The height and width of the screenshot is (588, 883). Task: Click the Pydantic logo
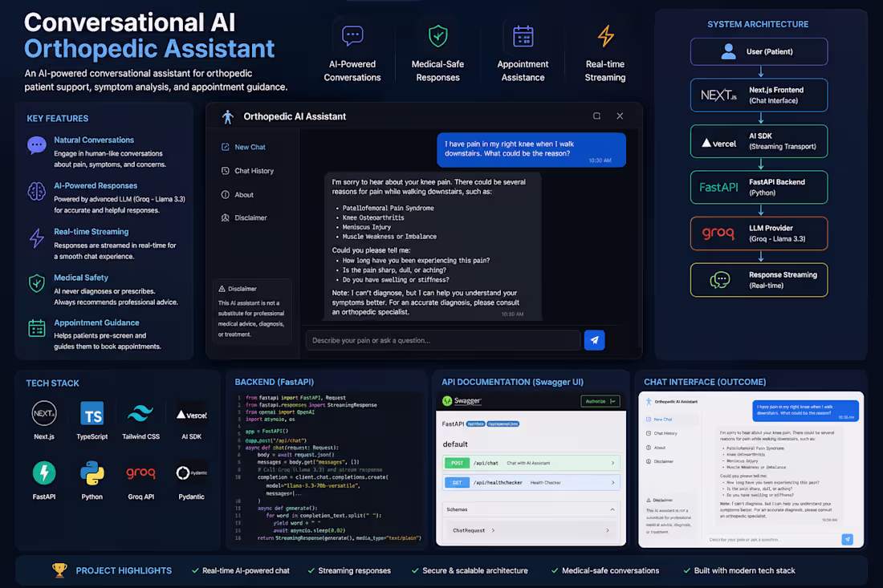(192, 473)
